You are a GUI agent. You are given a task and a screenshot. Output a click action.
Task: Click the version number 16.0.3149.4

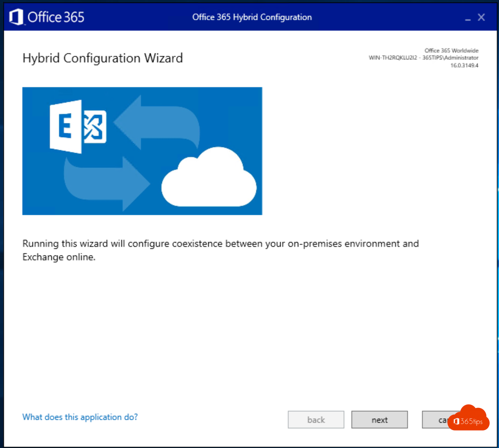pos(464,65)
